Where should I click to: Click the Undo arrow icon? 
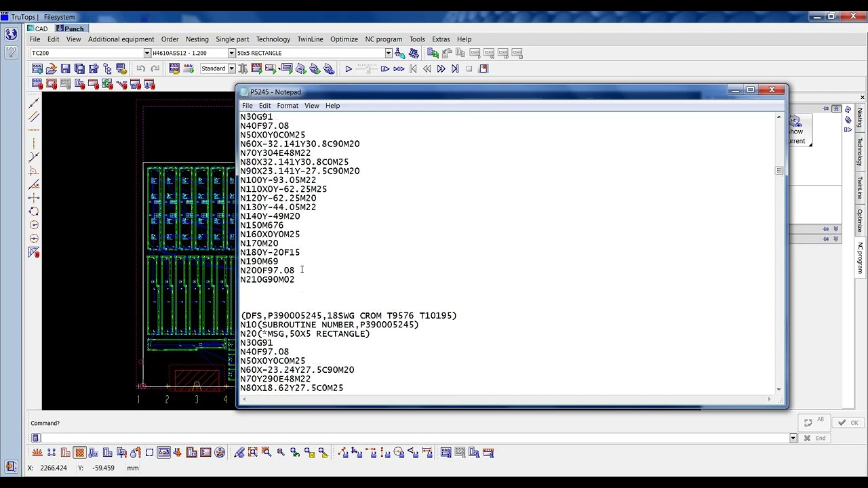141,68
